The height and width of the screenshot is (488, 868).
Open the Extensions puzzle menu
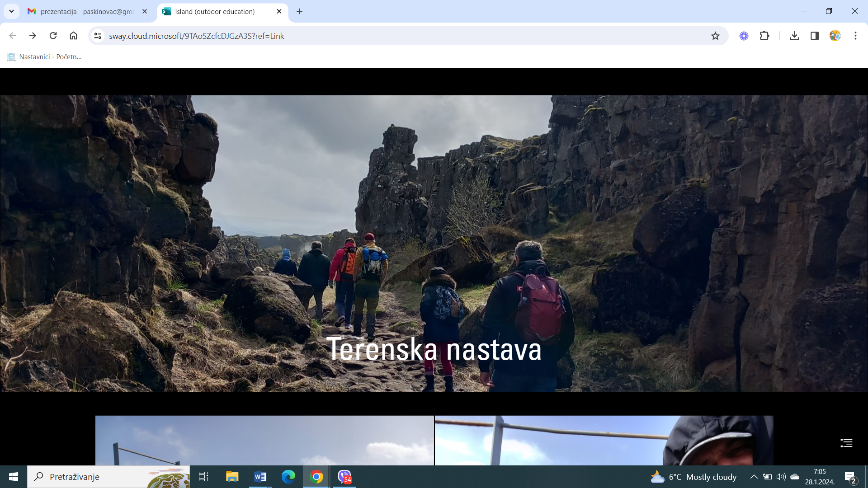tap(764, 36)
